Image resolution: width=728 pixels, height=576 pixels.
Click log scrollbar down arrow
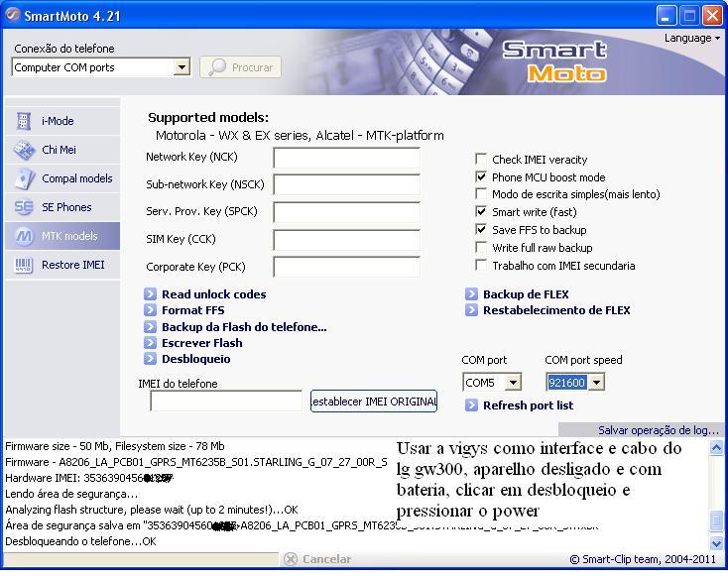[x=716, y=542]
